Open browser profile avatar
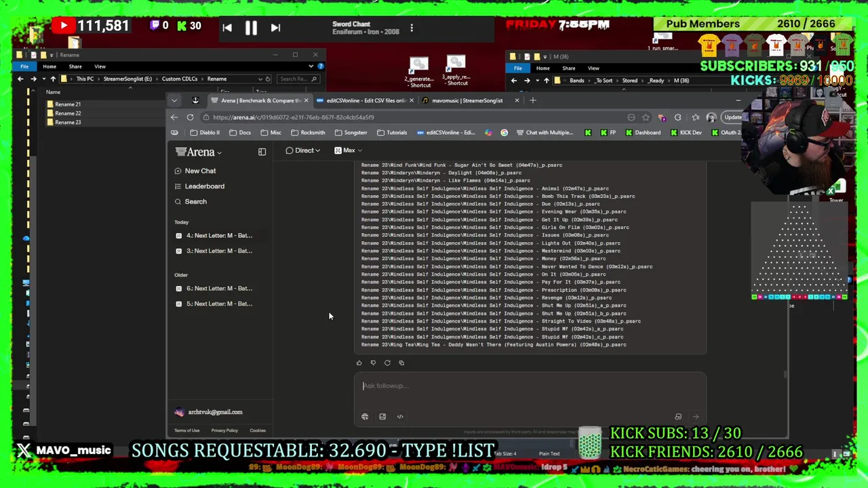The height and width of the screenshot is (488, 868). pyautogui.click(x=711, y=117)
